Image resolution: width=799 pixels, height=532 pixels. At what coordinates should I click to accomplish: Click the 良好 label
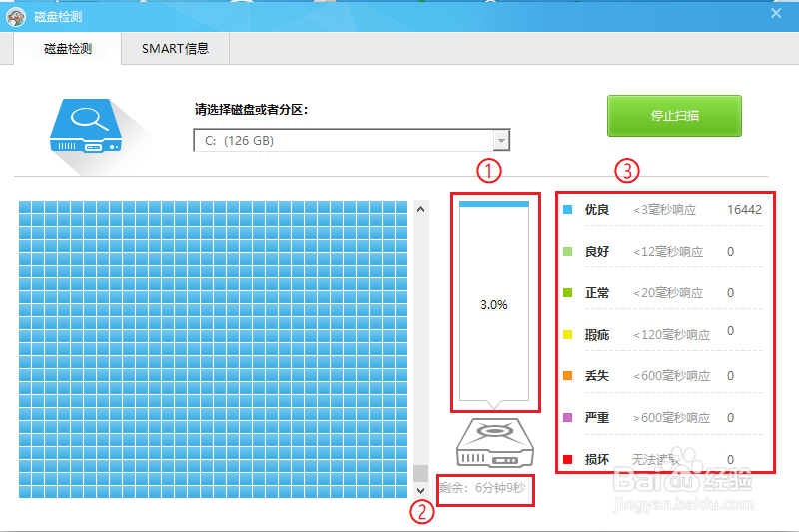pyautogui.click(x=597, y=251)
